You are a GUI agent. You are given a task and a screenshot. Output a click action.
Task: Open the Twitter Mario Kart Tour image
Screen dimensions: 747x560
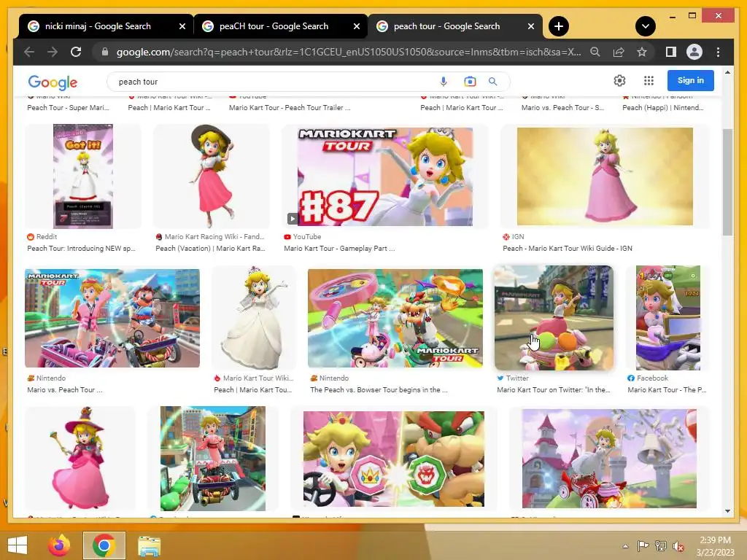click(554, 318)
